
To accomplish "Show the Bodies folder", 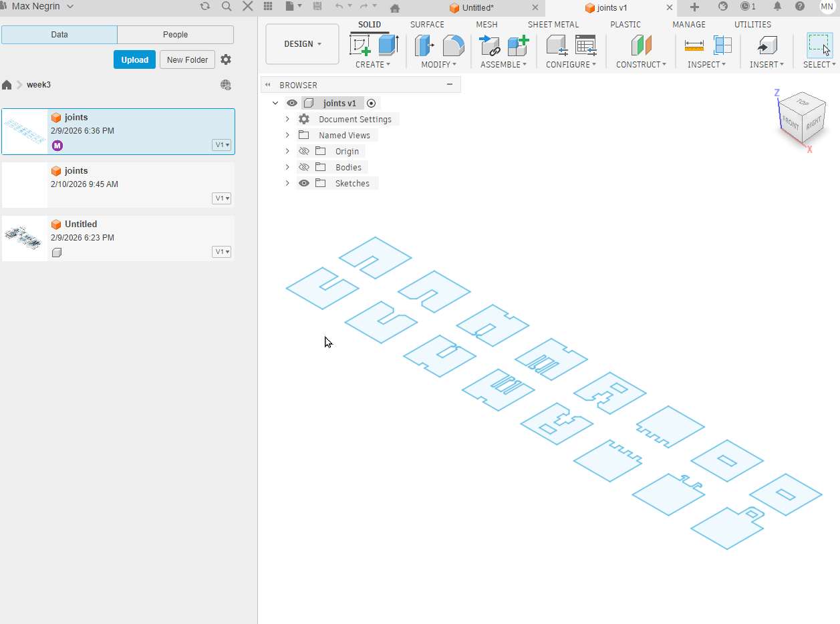I will 304,167.
